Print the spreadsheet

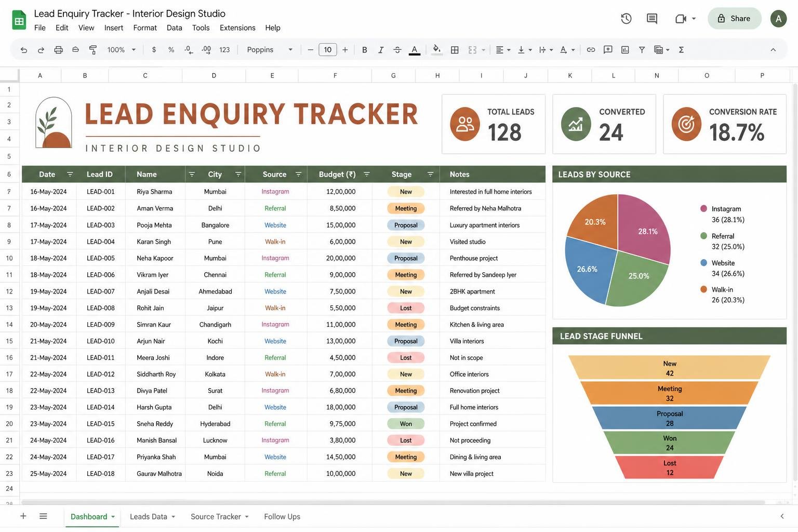58,50
